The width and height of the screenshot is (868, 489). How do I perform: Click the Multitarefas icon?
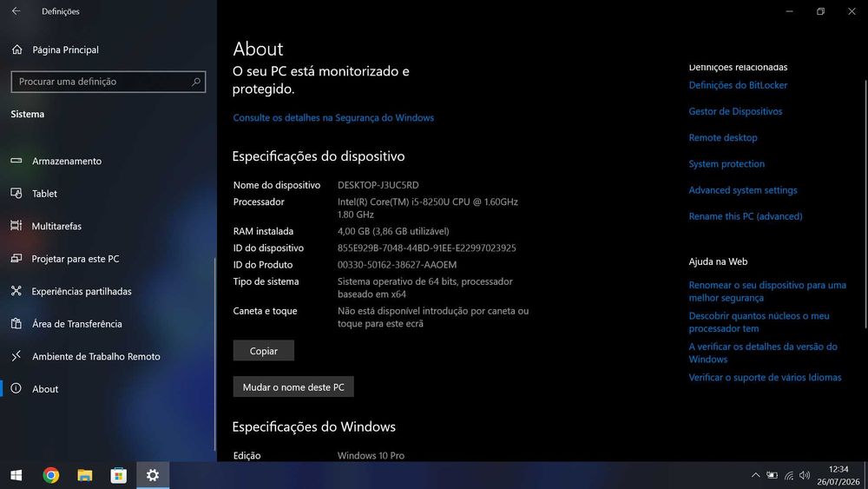coord(16,226)
